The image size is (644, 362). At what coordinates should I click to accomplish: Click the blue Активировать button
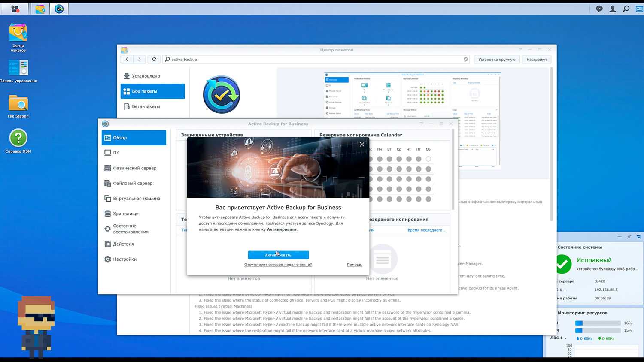278,255
